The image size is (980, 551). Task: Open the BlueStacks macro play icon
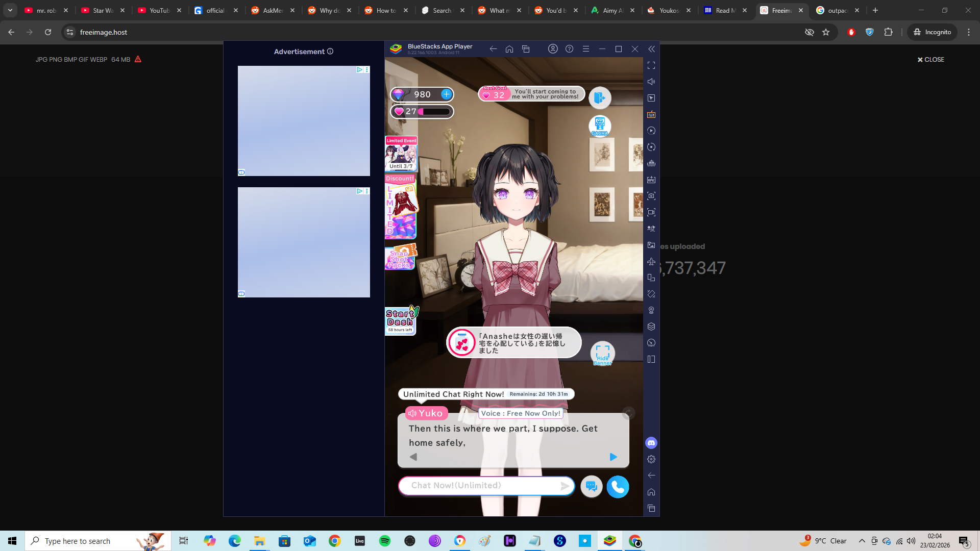651,131
